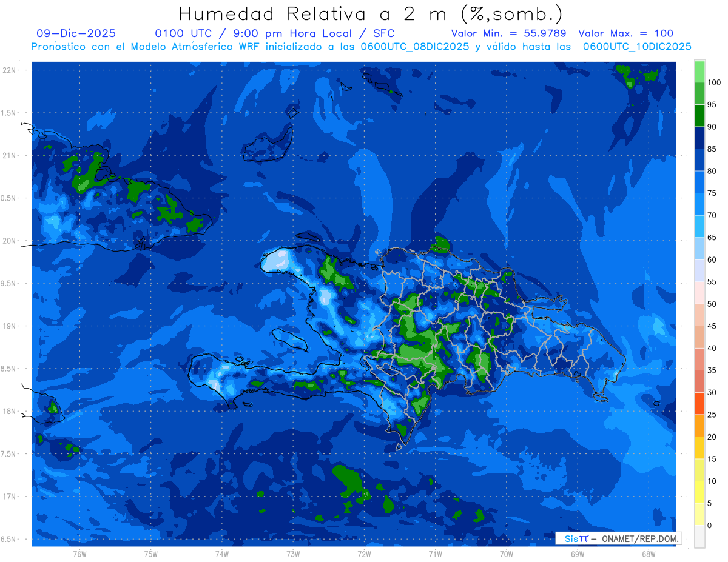Click the legend value '70'
The image size is (728, 562).
pyautogui.click(x=712, y=215)
